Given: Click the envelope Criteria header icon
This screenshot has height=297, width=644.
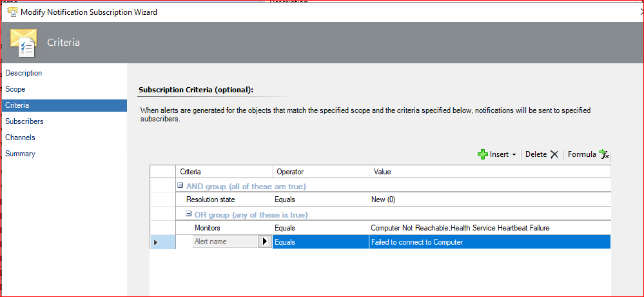Looking at the screenshot, I should (24, 43).
